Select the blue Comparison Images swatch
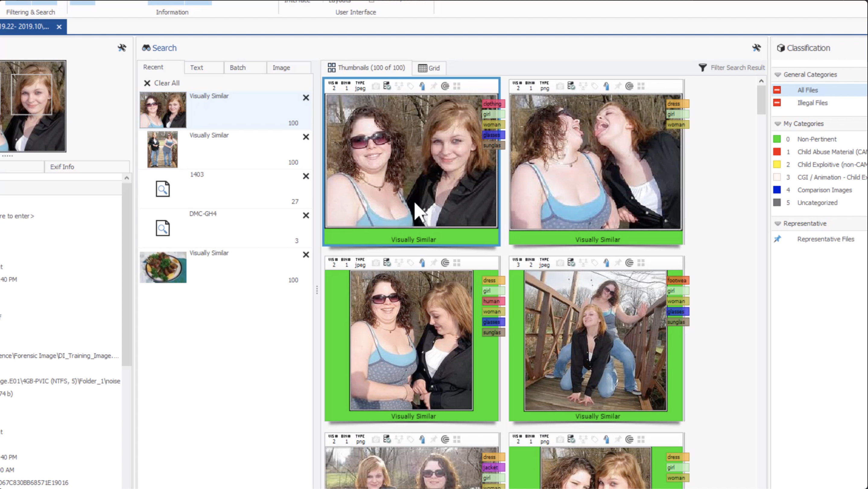Viewport: 868px width, 489px height. point(777,190)
